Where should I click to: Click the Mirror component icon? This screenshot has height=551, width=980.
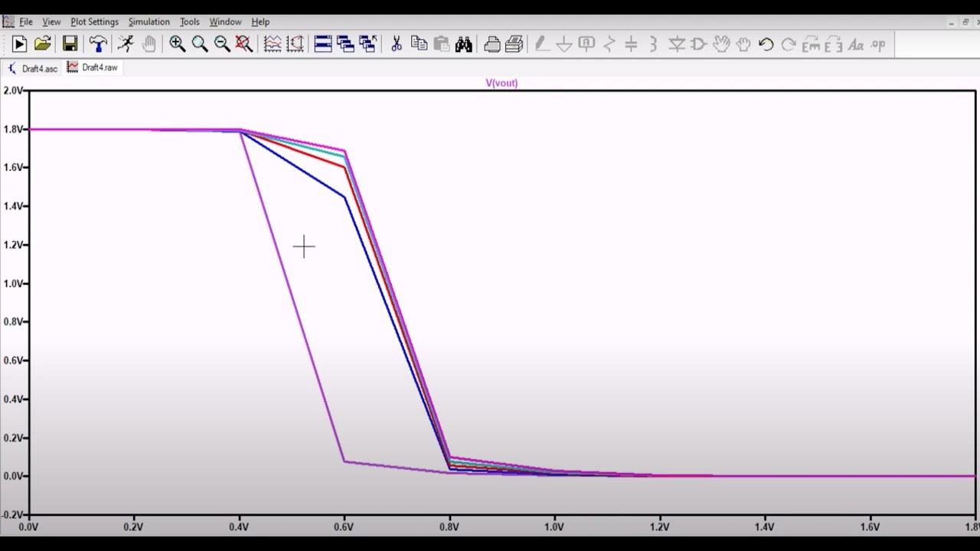833,44
